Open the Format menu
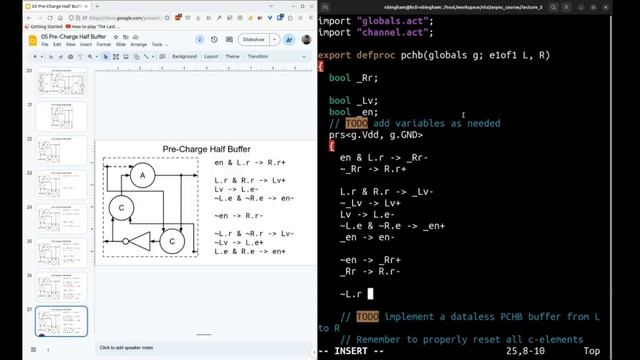The height and width of the screenshot is (360, 640). (x=104, y=44)
